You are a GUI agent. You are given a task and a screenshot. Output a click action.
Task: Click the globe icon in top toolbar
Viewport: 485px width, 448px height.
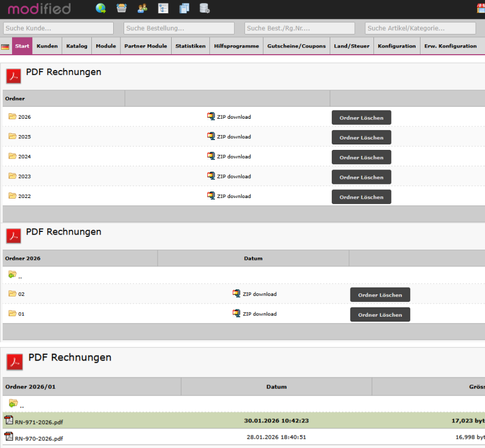101,8
